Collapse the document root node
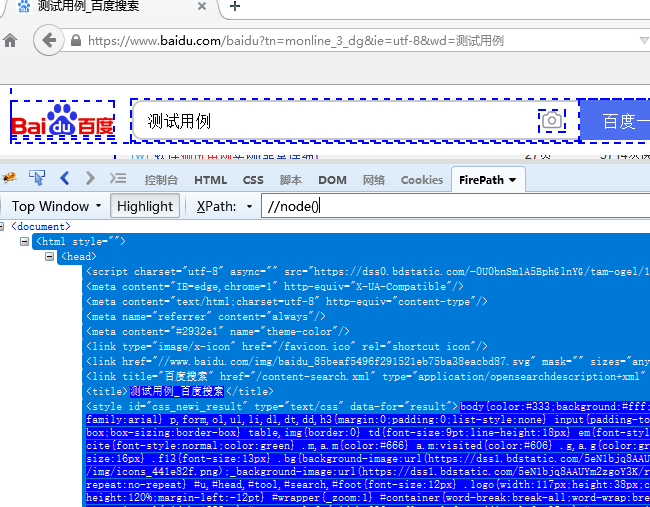 [2, 226]
